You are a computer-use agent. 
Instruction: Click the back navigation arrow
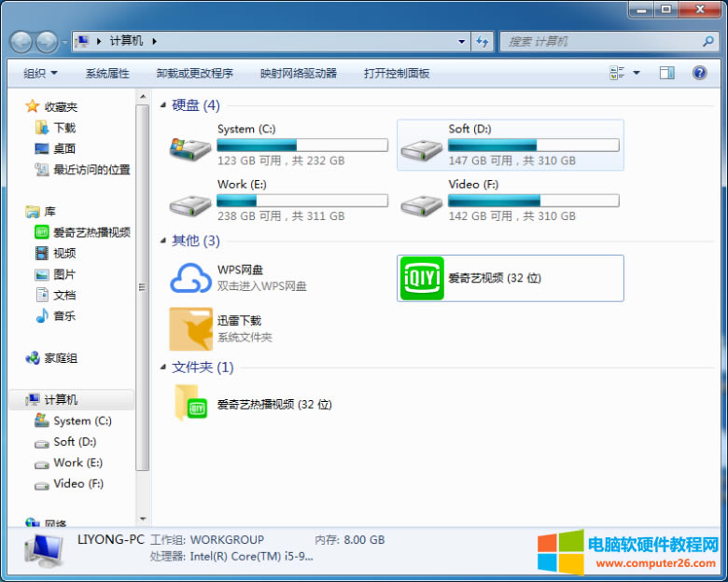point(21,41)
